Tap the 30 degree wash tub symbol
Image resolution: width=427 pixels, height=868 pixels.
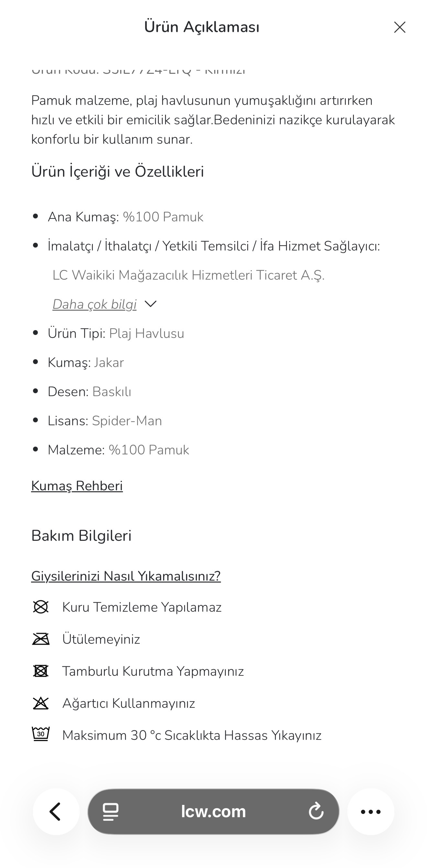[41, 735]
